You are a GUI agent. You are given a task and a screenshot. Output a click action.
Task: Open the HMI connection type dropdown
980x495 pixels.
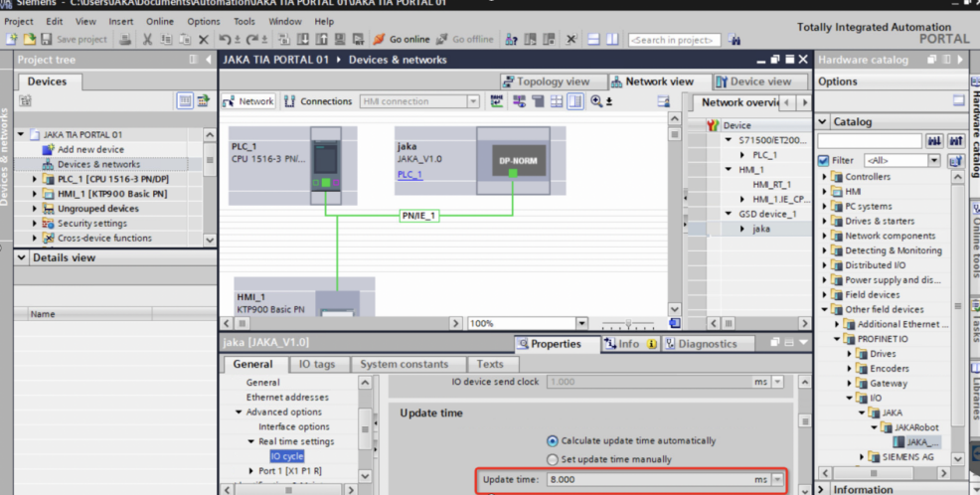click(x=473, y=101)
